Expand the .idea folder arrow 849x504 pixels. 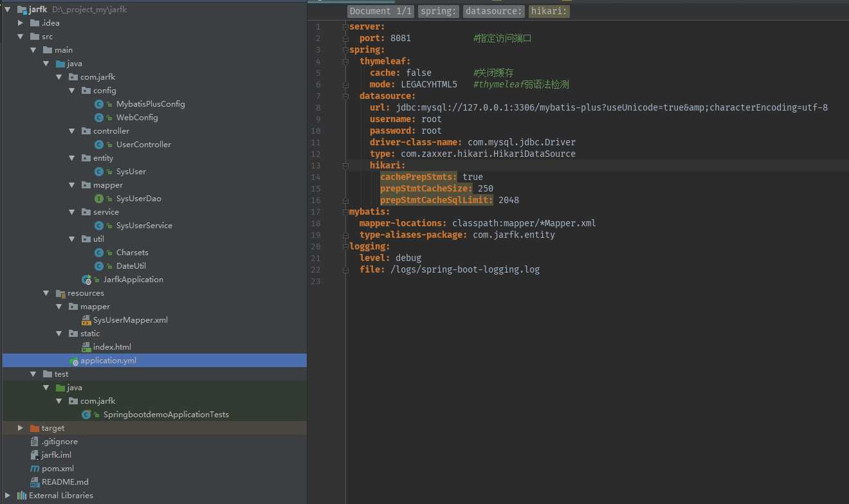click(x=21, y=23)
